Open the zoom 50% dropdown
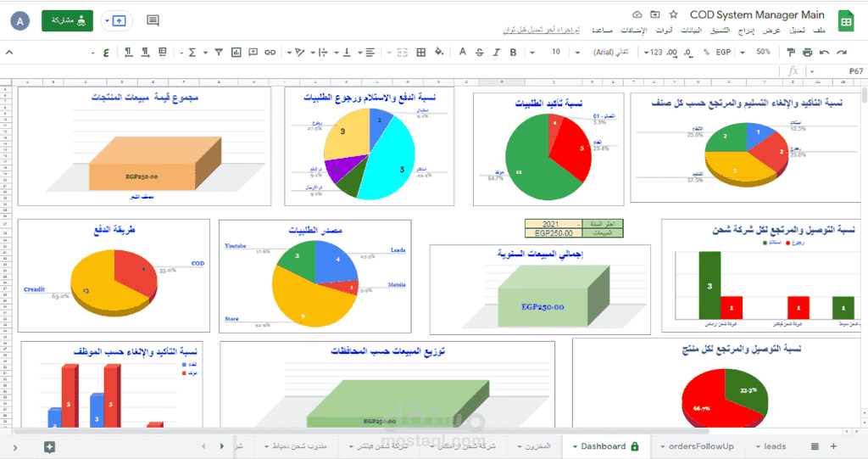The width and height of the screenshot is (868, 459). pos(757,52)
